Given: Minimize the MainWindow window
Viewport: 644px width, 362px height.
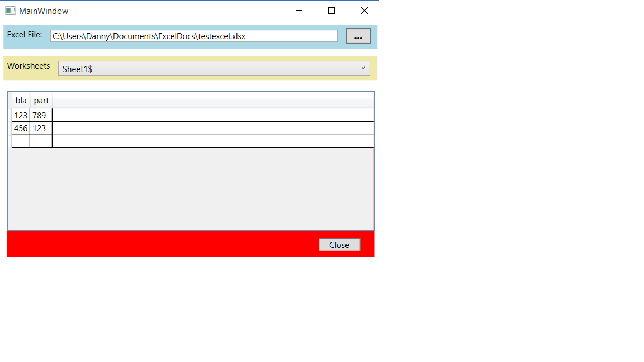Looking at the screenshot, I should [x=299, y=11].
